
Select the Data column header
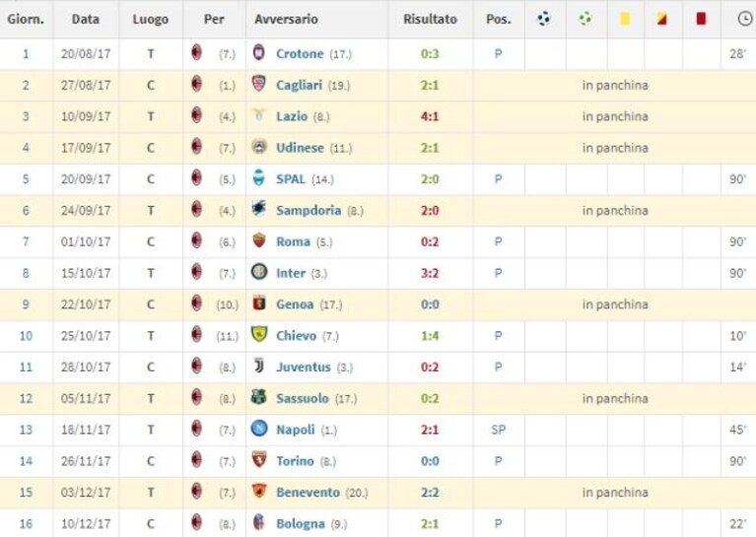pyautogui.click(x=86, y=20)
